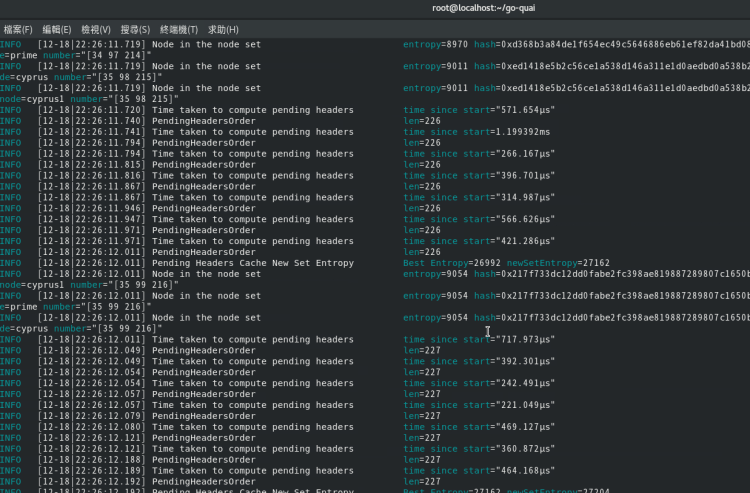
Task: Click the node=cyprus1 "[35 98 215]" line
Action: pos(90,100)
